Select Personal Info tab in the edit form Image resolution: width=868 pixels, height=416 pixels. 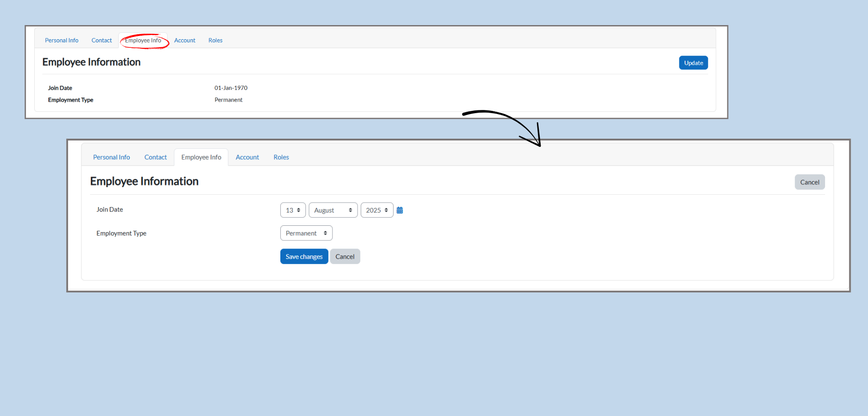point(111,157)
